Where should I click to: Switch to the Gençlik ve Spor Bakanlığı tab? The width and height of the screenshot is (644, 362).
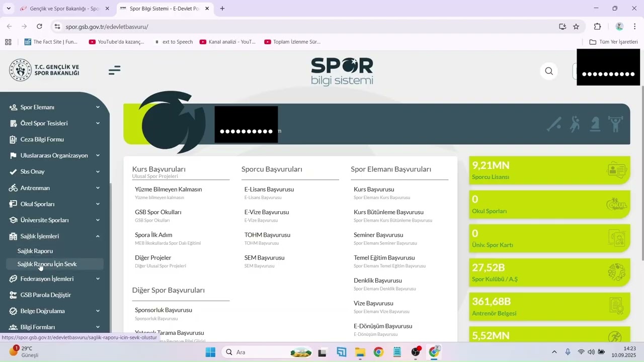[x=64, y=9]
